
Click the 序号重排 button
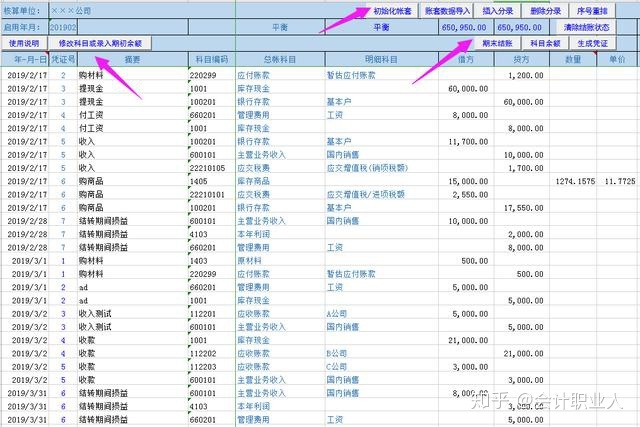coord(592,11)
